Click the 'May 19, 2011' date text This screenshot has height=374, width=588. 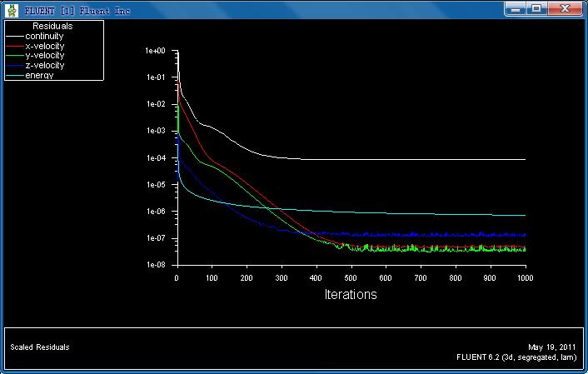(551, 347)
